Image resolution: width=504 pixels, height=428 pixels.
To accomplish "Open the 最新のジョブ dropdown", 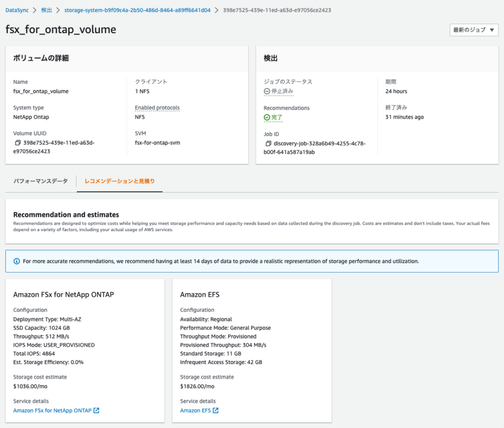I will [474, 30].
